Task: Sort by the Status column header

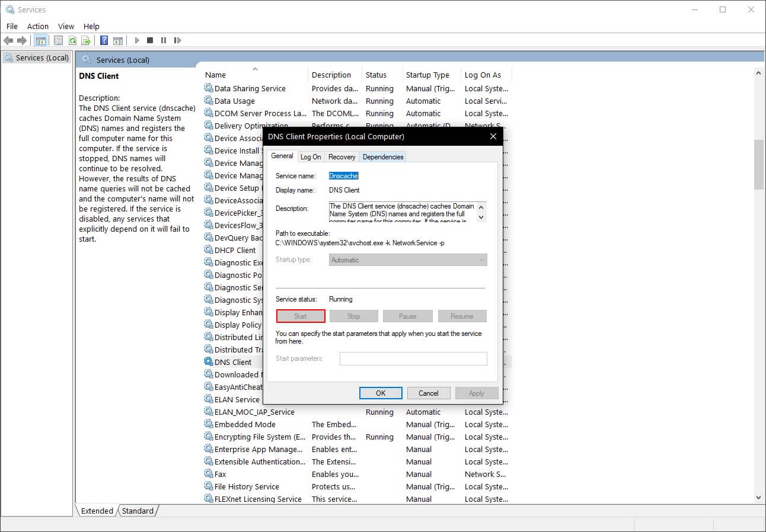Action: click(382, 75)
